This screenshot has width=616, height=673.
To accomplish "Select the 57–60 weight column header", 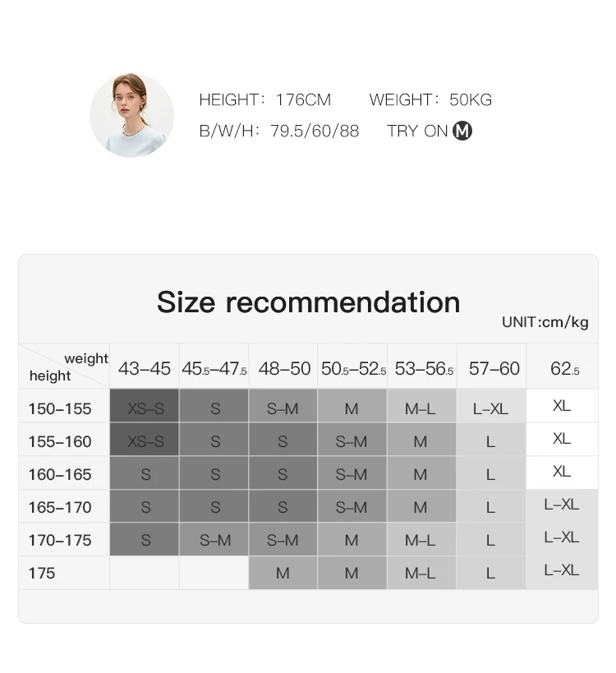I will point(494,369).
